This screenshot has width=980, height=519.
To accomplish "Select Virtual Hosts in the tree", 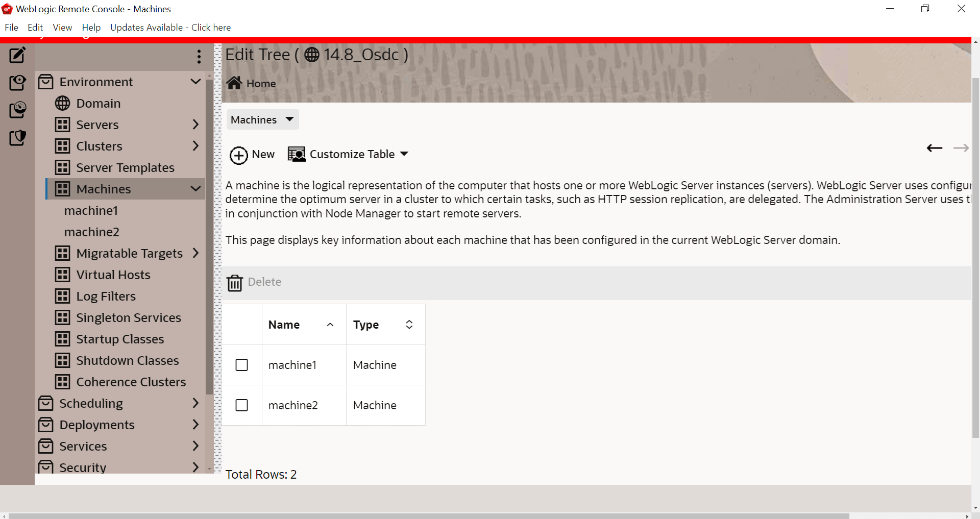I will pyautogui.click(x=113, y=275).
